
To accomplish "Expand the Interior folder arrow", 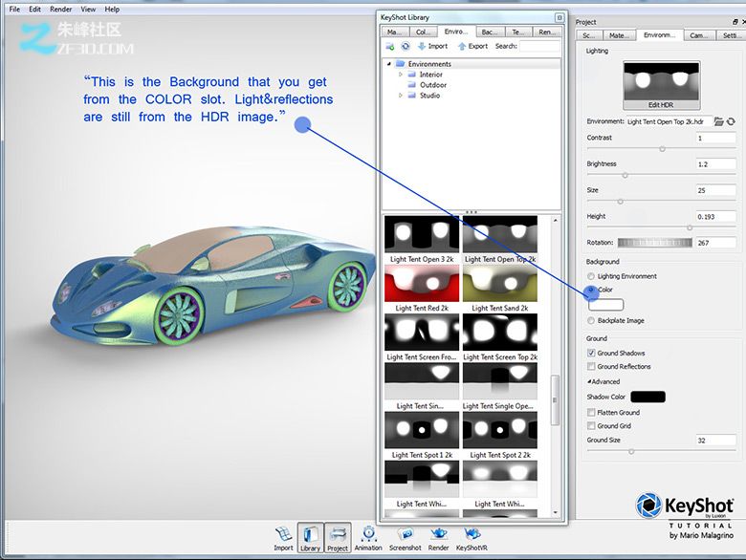I will (400, 75).
